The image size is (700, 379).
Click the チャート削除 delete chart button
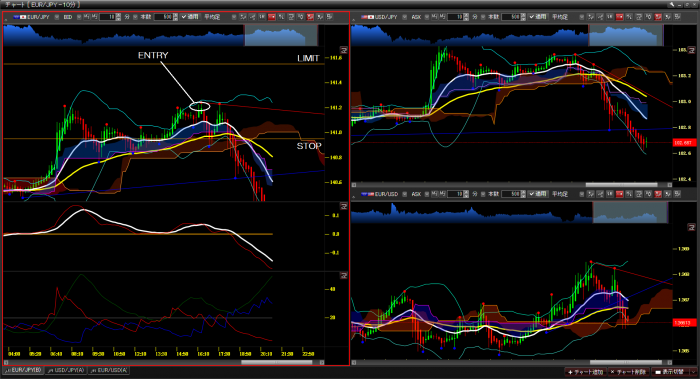[628, 372]
